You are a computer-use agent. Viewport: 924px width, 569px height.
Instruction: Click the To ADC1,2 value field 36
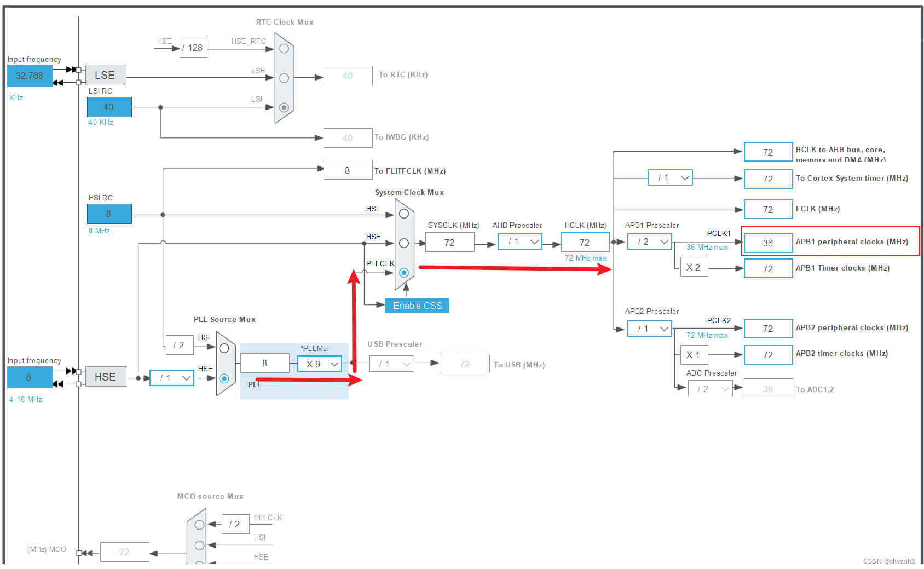coord(769,388)
